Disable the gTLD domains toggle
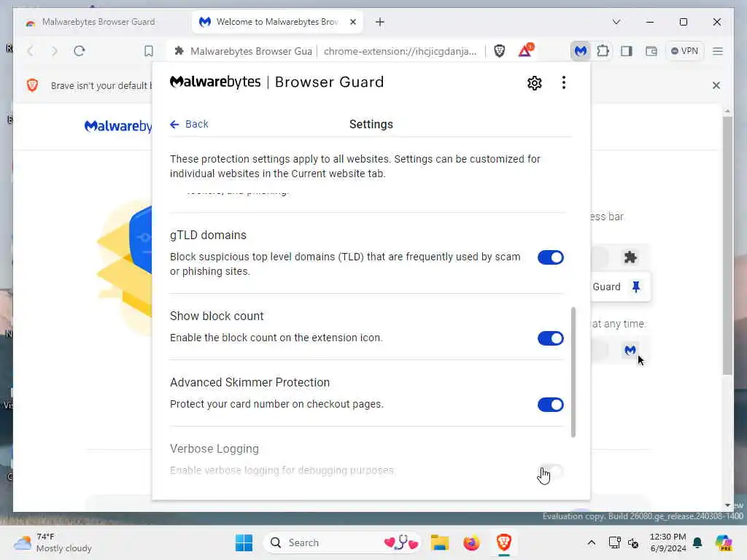The height and width of the screenshot is (560, 747). (550, 257)
